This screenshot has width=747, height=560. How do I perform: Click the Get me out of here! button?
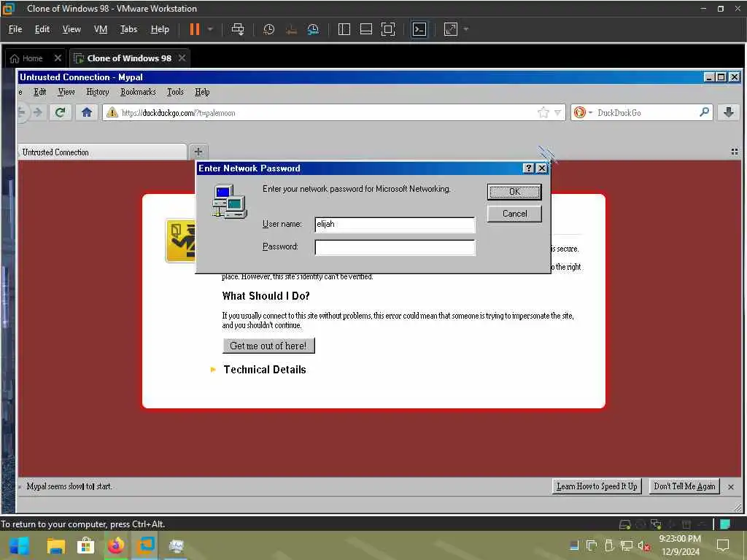point(268,346)
